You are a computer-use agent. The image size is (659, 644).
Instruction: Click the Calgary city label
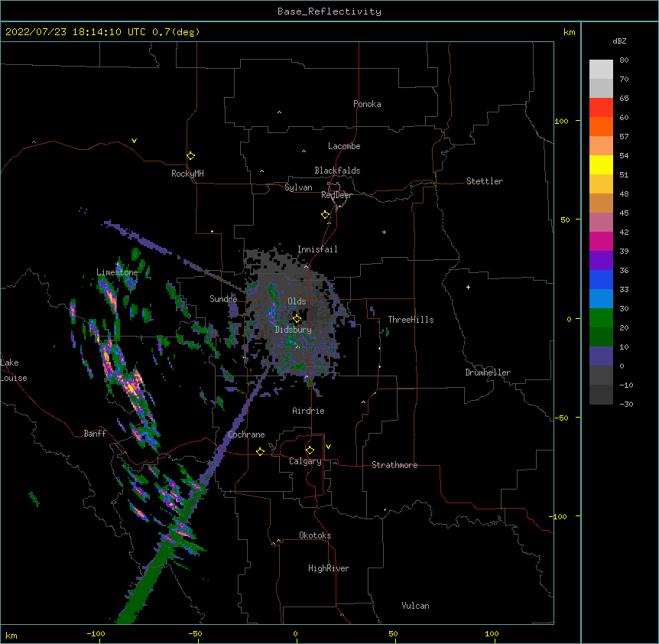click(x=306, y=461)
